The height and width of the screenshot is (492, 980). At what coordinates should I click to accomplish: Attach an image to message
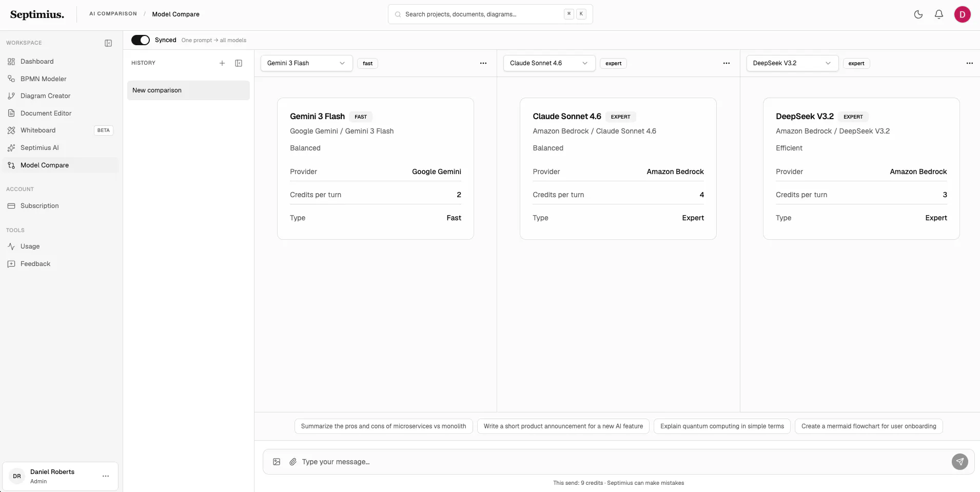click(x=277, y=462)
